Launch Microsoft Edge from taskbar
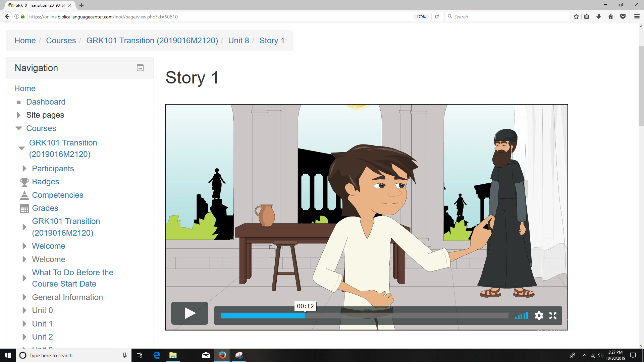644x362 pixels. pyautogui.click(x=157, y=355)
